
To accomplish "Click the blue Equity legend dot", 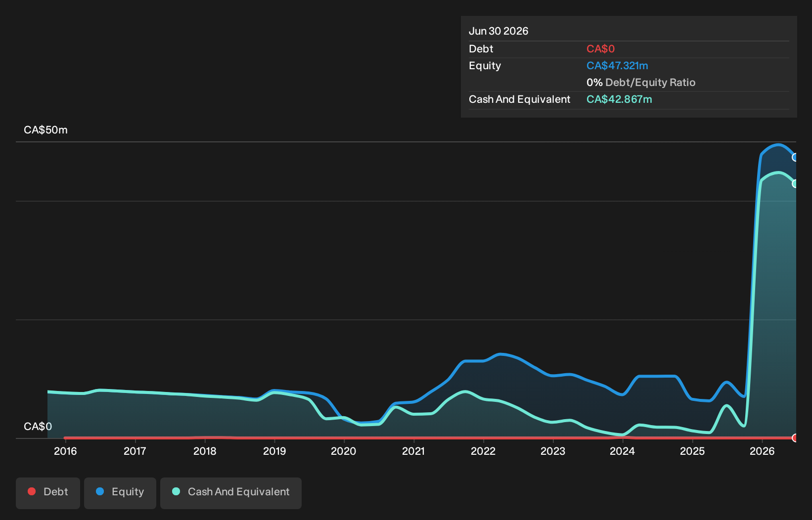I will 100,491.
